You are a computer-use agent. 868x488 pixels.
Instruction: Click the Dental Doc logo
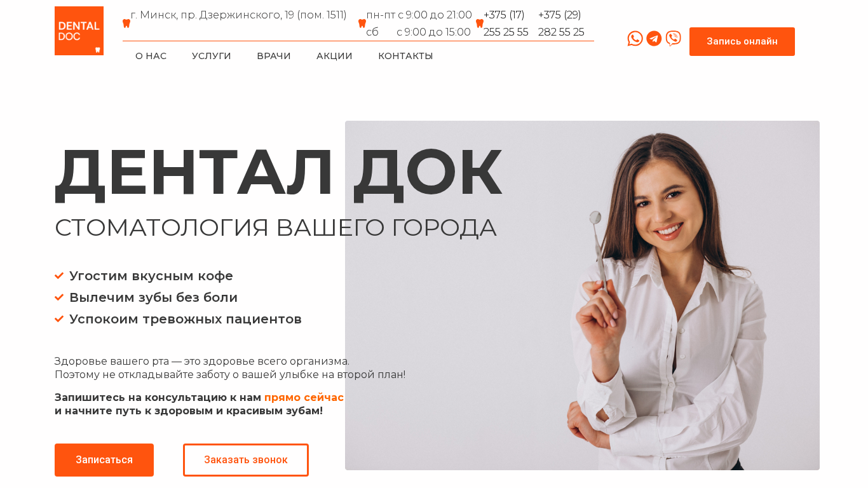pyautogui.click(x=79, y=30)
